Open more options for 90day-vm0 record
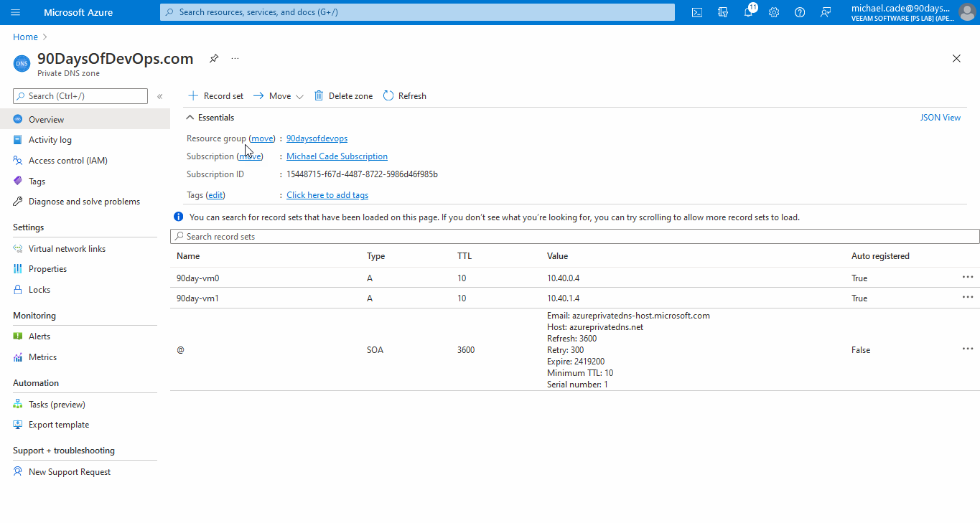 967,277
